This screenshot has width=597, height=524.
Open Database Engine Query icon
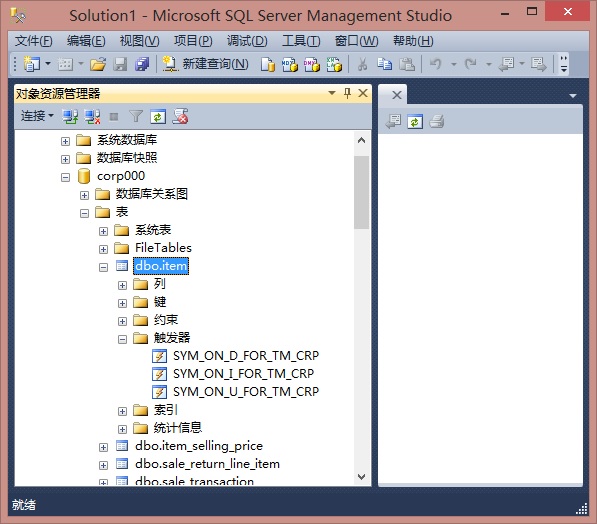(x=268, y=64)
